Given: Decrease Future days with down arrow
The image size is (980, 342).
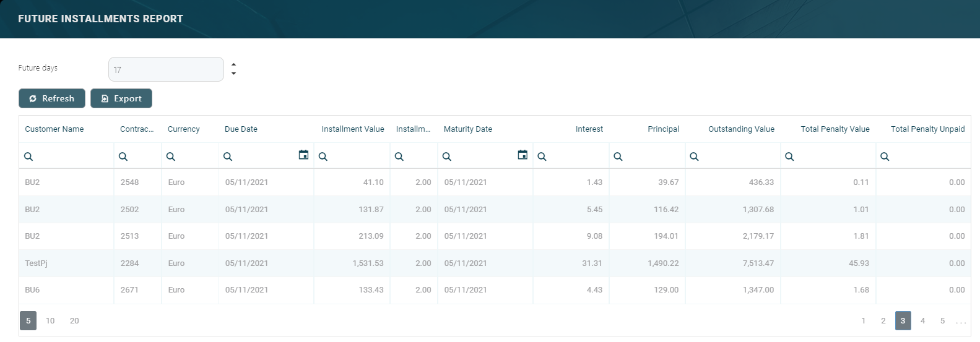Looking at the screenshot, I should (233, 74).
